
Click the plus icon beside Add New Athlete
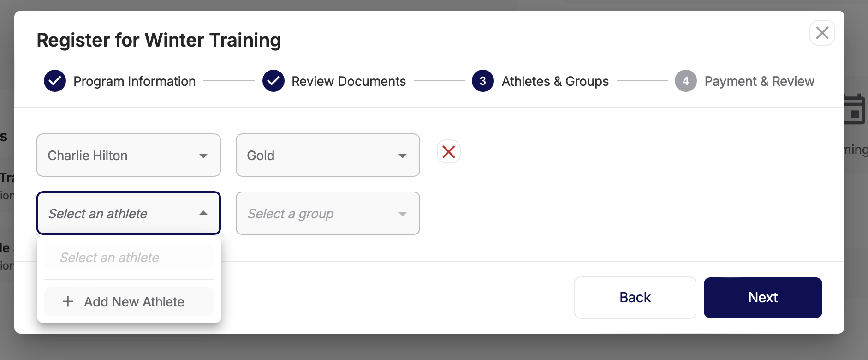pyautogui.click(x=68, y=302)
